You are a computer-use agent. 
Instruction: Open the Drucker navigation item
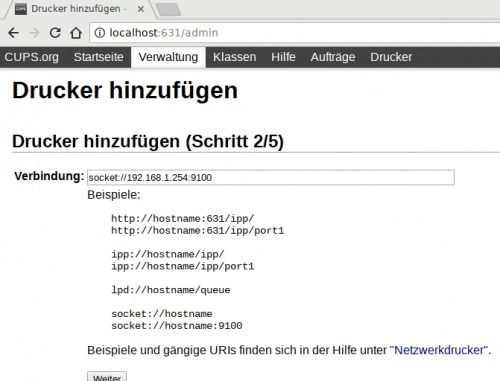(391, 57)
